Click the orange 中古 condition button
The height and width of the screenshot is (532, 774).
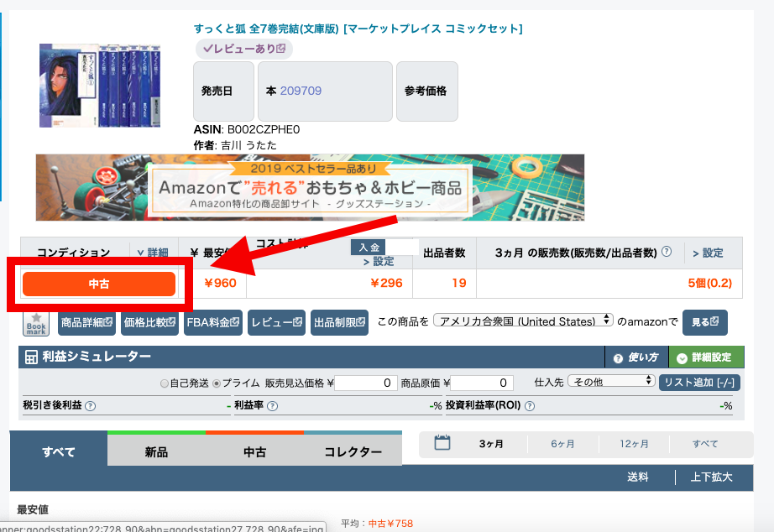click(99, 284)
